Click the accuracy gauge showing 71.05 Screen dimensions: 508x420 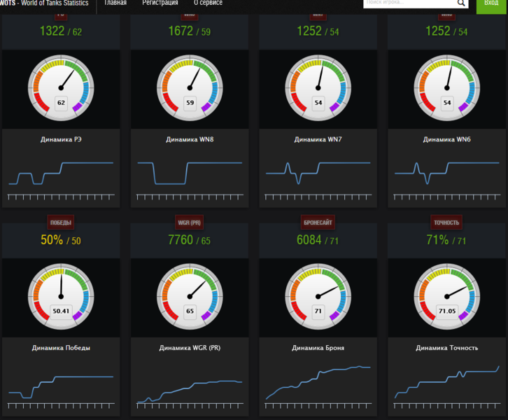[446, 296]
